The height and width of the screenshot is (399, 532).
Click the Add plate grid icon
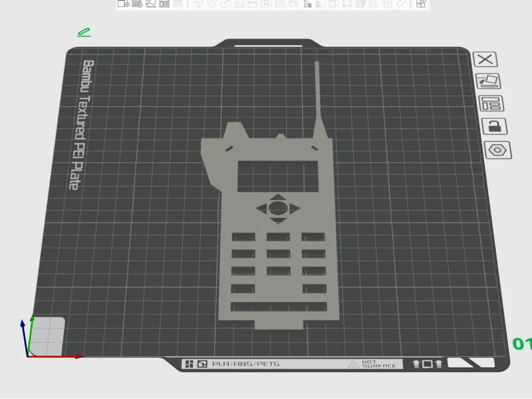click(137, 4)
